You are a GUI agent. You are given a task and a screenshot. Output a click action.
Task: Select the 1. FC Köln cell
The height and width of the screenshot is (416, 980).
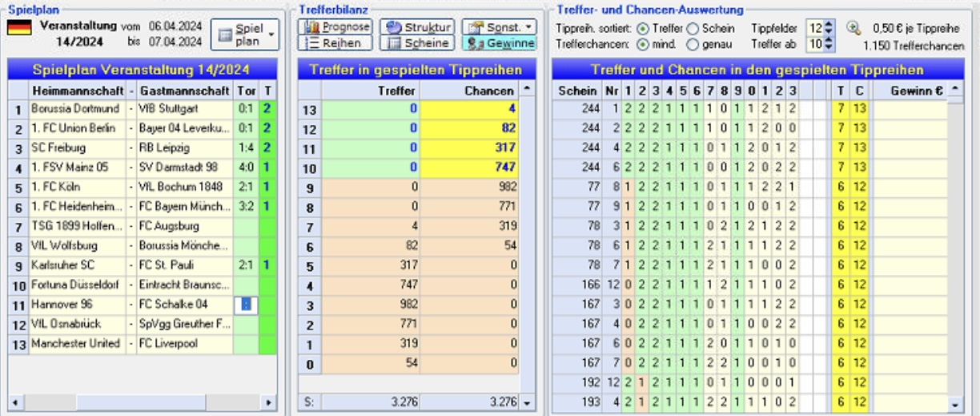77,186
